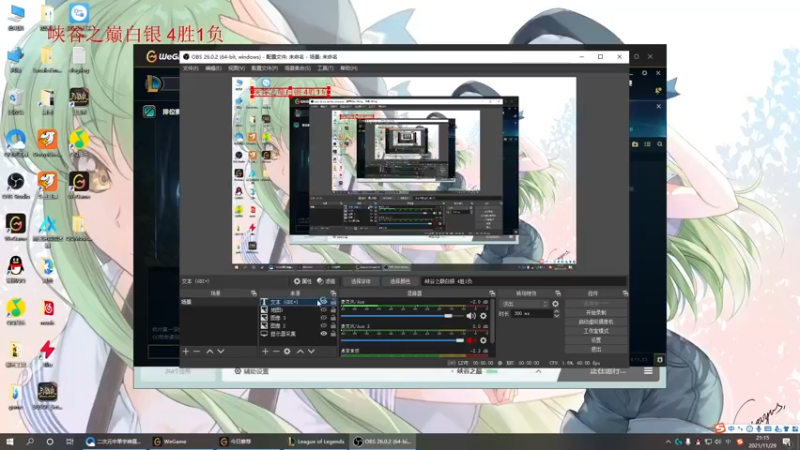Open 编辑(E) menu in OBS
800x450 pixels.
[x=213, y=68]
